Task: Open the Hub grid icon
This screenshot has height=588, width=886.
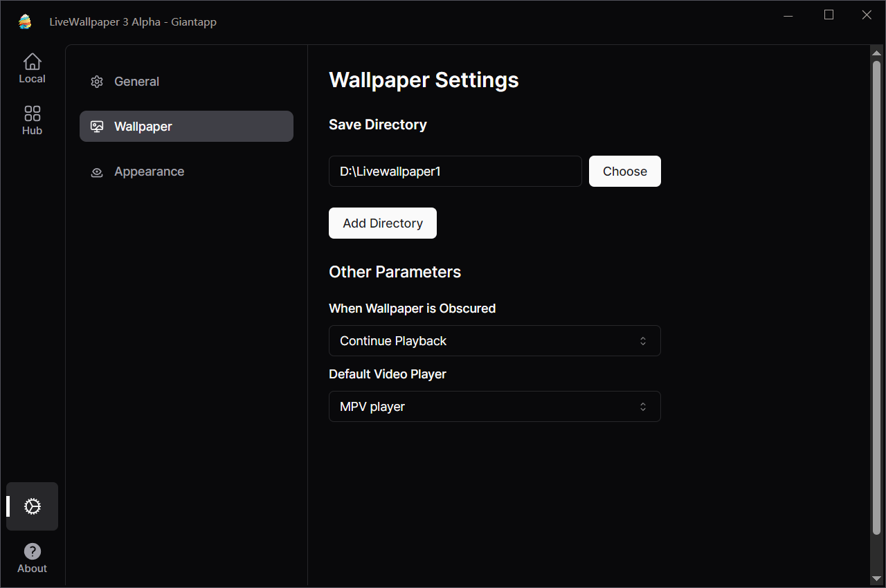Action: tap(32, 113)
